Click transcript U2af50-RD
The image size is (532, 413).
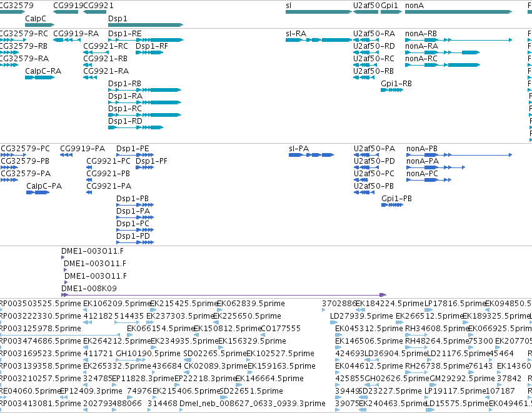coord(366,52)
